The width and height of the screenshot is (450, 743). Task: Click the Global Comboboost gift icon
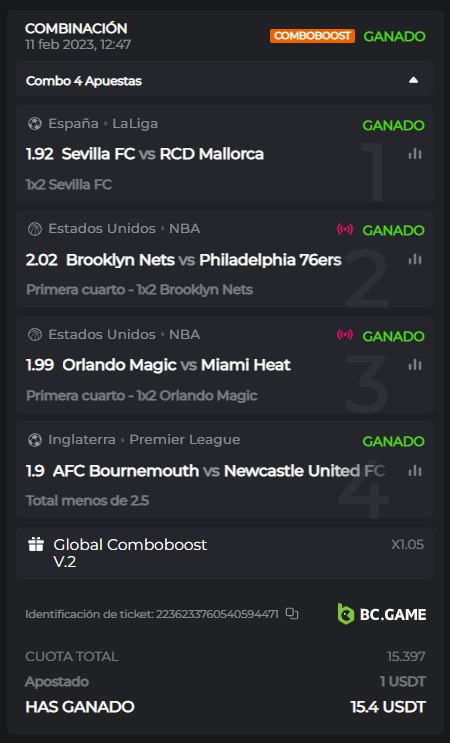click(36, 544)
